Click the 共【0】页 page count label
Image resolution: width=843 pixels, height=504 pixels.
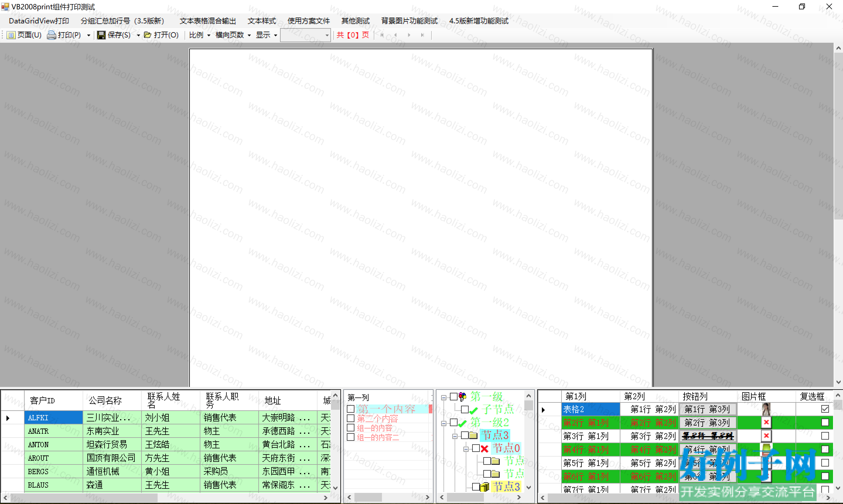(353, 35)
